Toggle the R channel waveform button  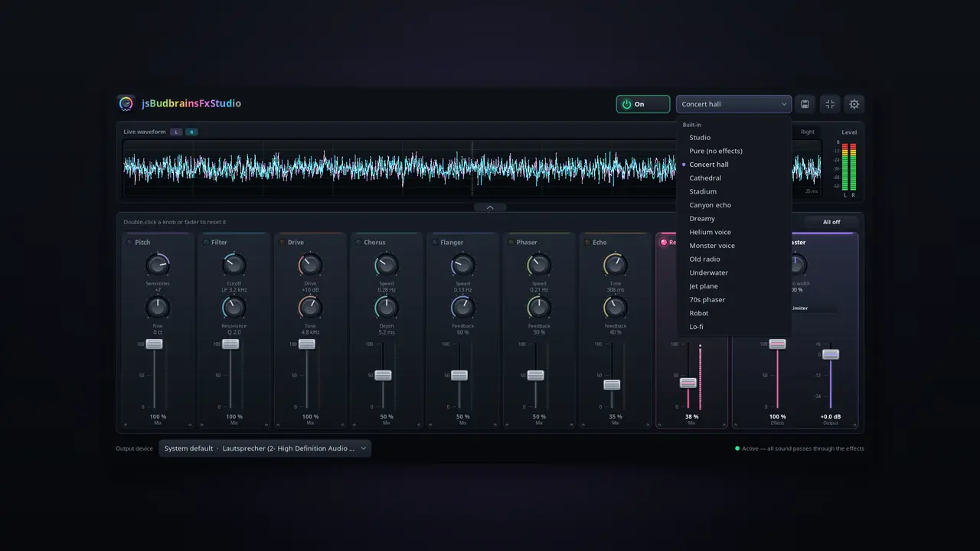[x=191, y=132]
